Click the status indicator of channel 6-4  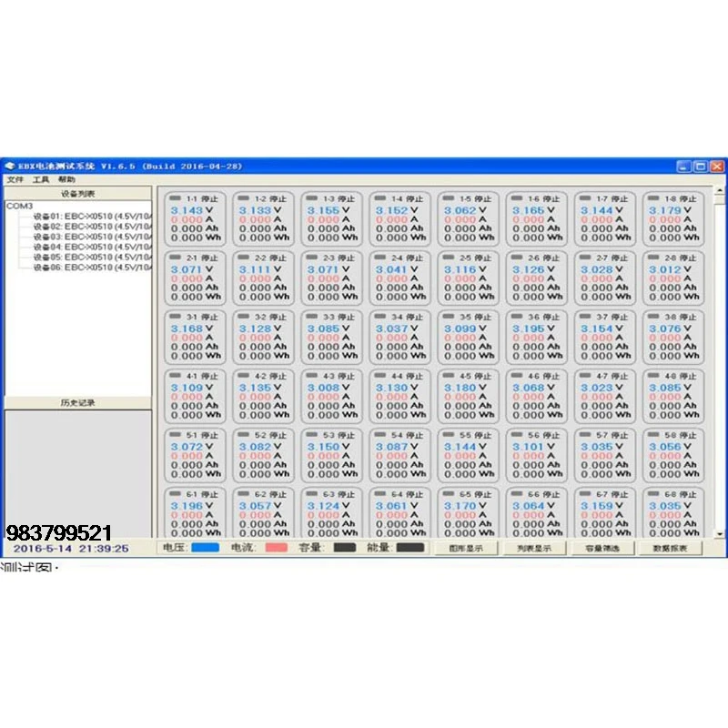click(x=380, y=493)
